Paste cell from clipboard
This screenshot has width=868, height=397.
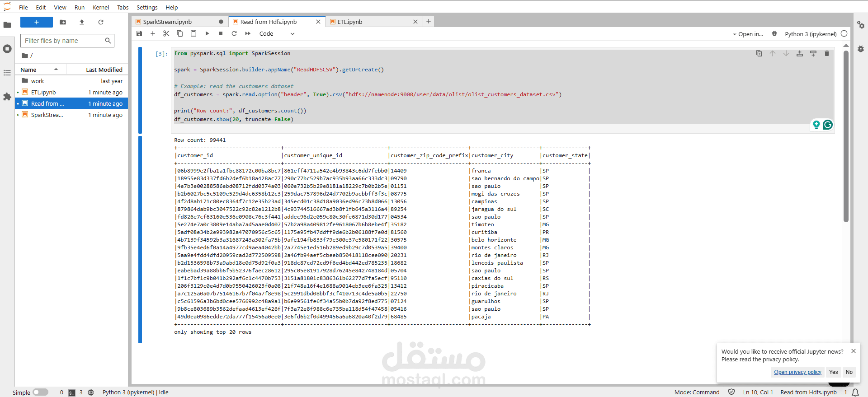click(x=193, y=33)
